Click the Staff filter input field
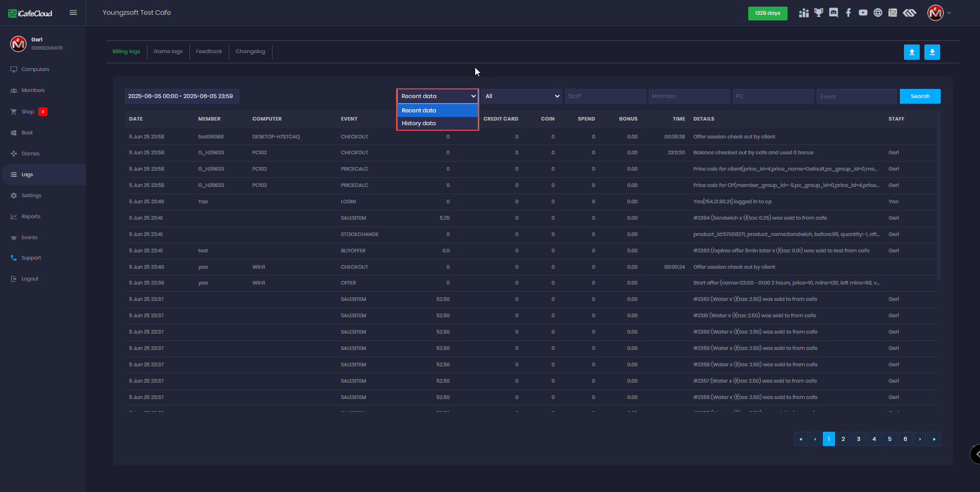 (x=605, y=96)
